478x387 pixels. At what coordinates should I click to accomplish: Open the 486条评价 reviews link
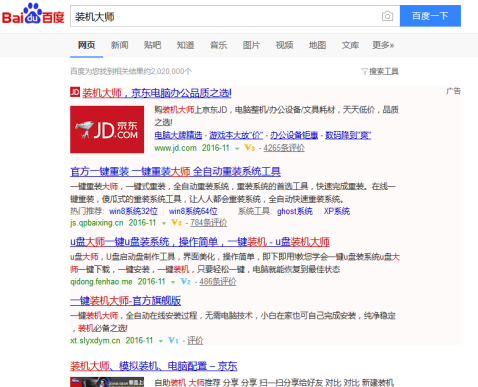[218, 281]
